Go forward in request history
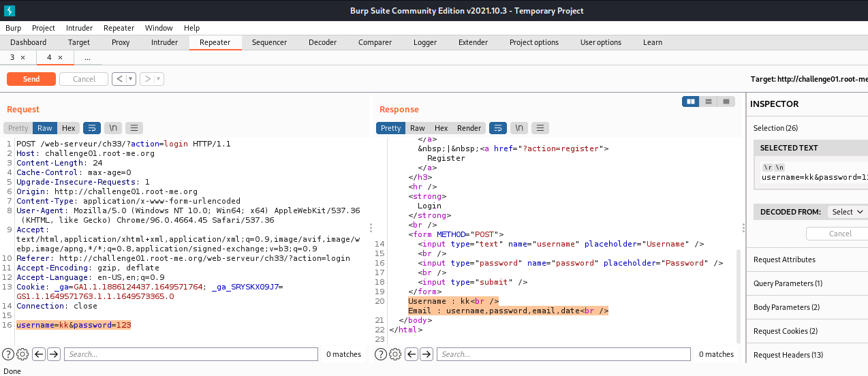The image size is (868, 376). (x=148, y=79)
